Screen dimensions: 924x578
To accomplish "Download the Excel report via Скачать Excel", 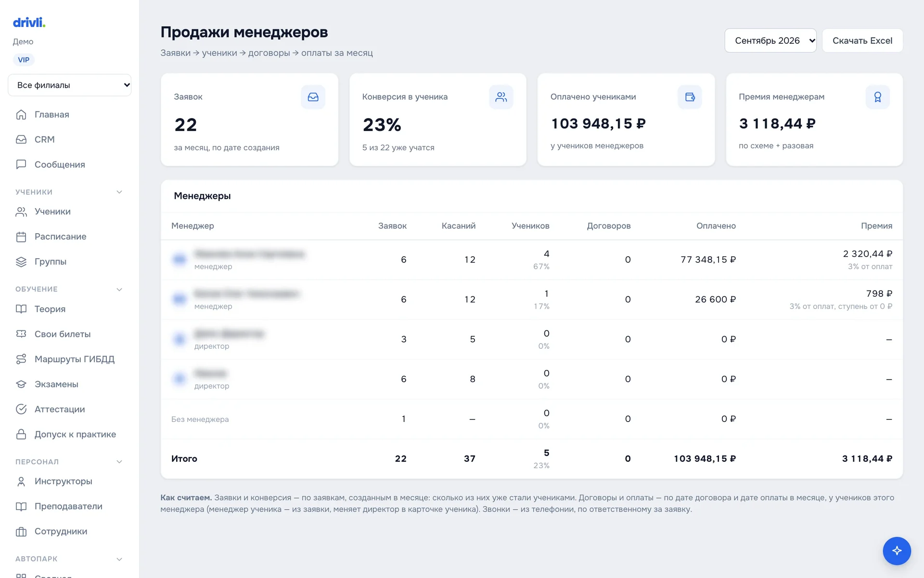I will tap(862, 40).
